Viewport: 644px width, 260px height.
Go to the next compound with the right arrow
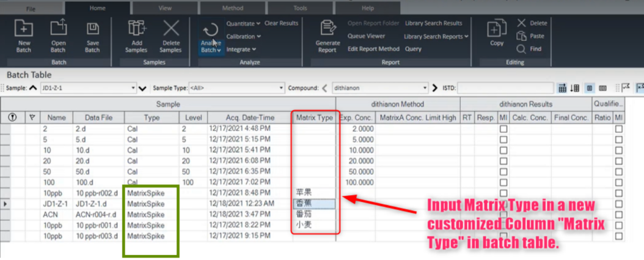point(436,88)
